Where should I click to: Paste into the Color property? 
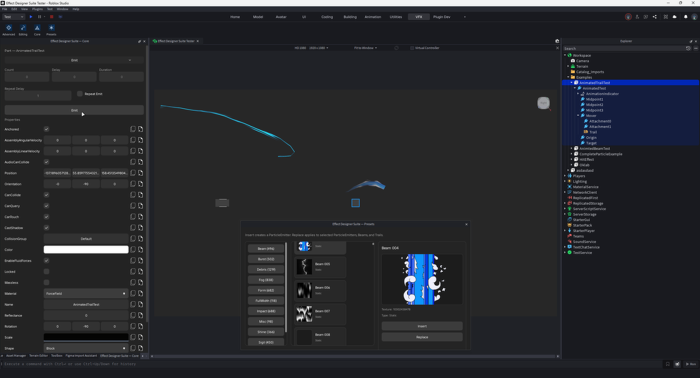(141, 249)
